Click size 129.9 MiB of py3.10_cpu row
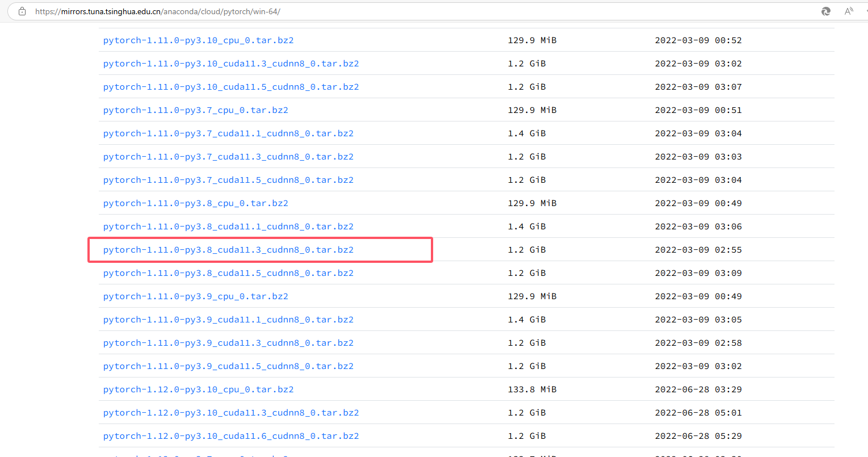 (x=532, y=40)
